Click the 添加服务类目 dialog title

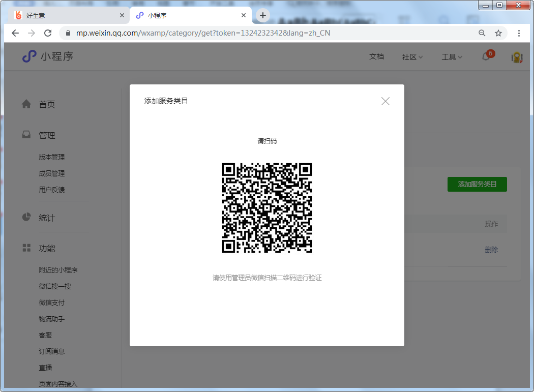click(166, 101)
